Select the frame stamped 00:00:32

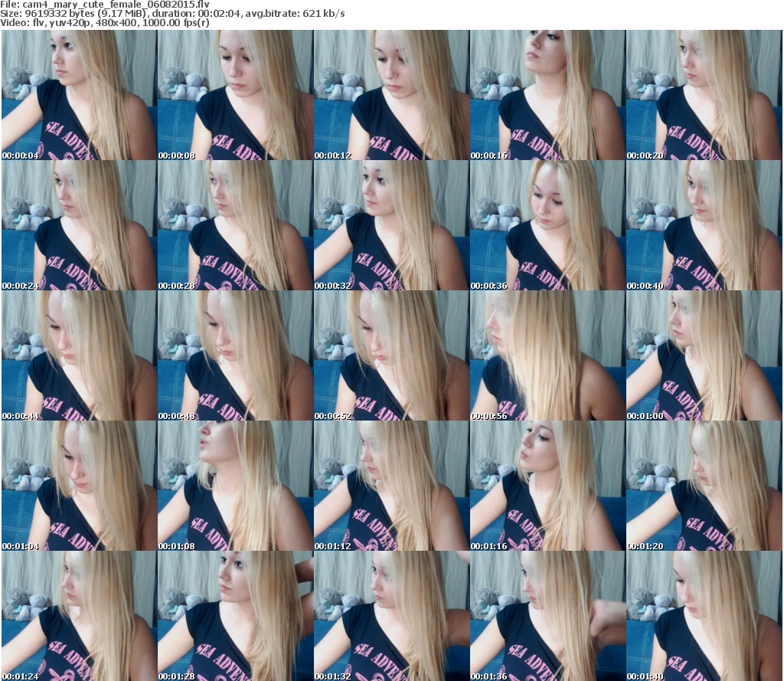coord(391,225)
